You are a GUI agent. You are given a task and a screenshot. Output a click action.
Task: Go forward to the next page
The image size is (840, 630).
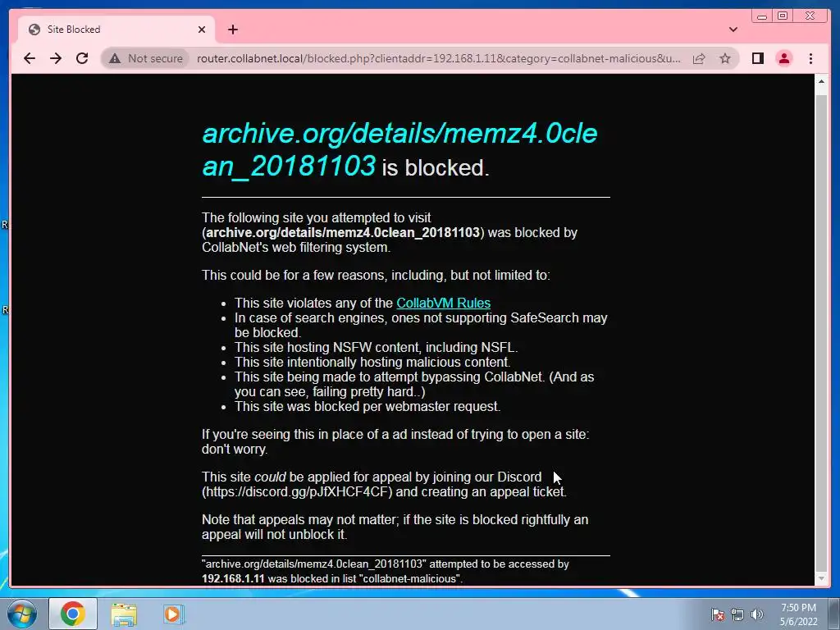point(56,58)
